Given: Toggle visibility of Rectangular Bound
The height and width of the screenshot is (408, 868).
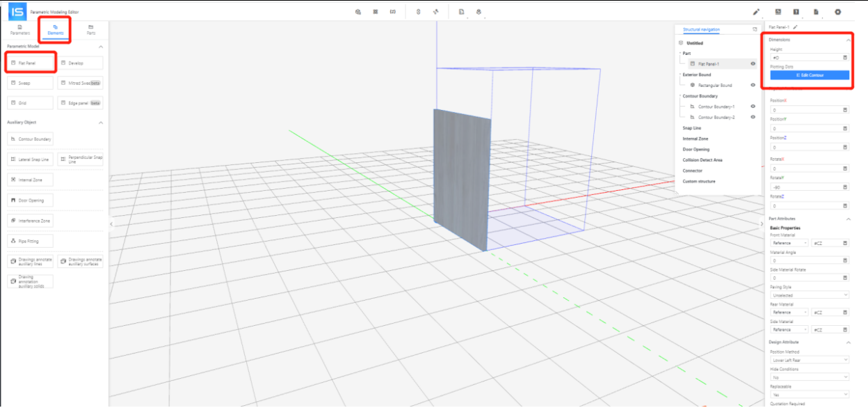Looking at the screenshot, I should pyautogui.click(x=753, y=85).
